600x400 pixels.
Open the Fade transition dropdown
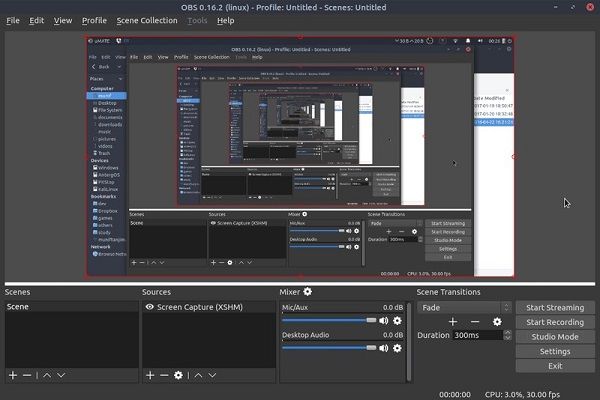(x=464, y=308)
